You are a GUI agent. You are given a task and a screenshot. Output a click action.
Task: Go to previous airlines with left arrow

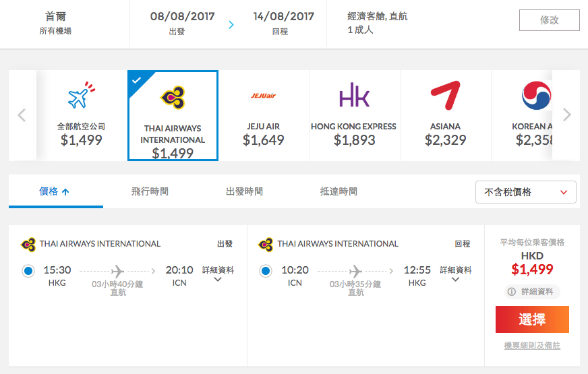coord(22,115)
